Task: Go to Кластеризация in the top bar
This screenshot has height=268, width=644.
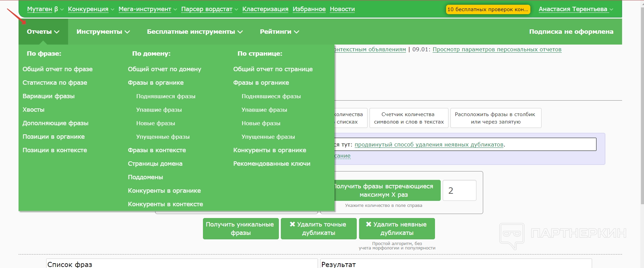Action: pyautogui.click(x=265, y=9)
